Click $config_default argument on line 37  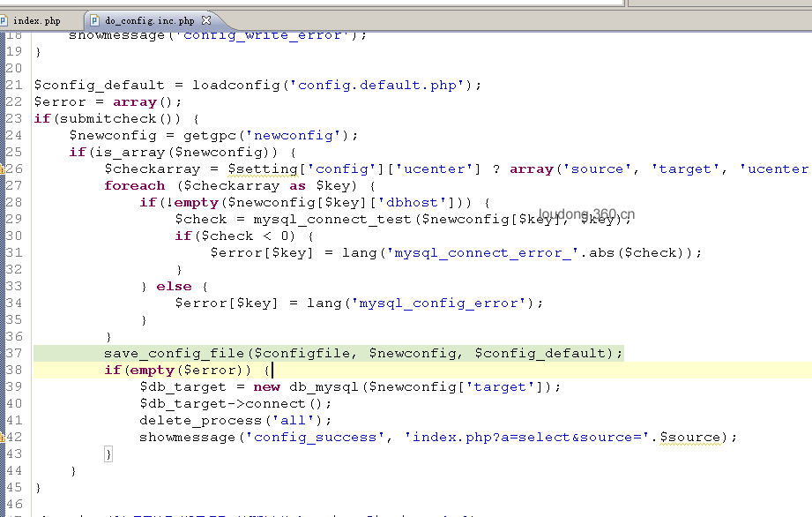pos(540,353)
